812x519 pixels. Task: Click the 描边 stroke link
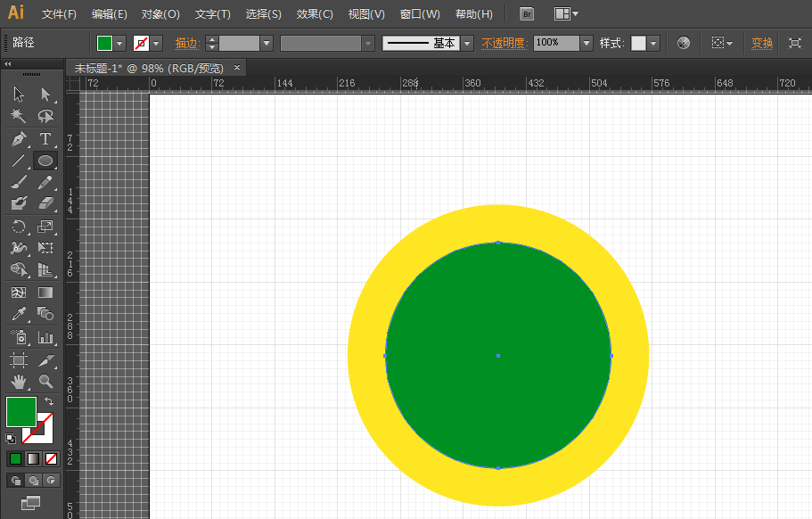(x=186, y=43)
